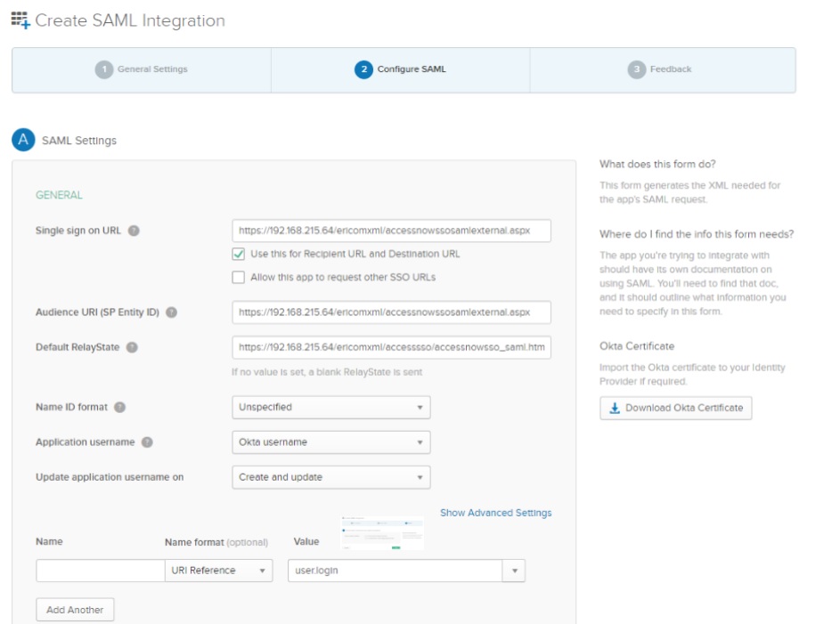Click Download Okta Certificate button
This screenshot has height=624, width=840.
point(676,408)
